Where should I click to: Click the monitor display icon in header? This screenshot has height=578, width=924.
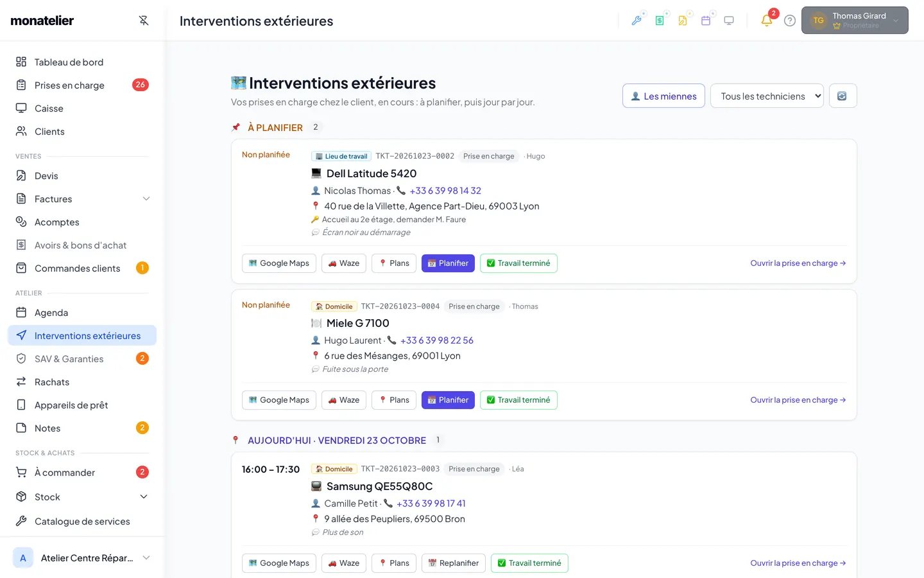click(729, 21)
